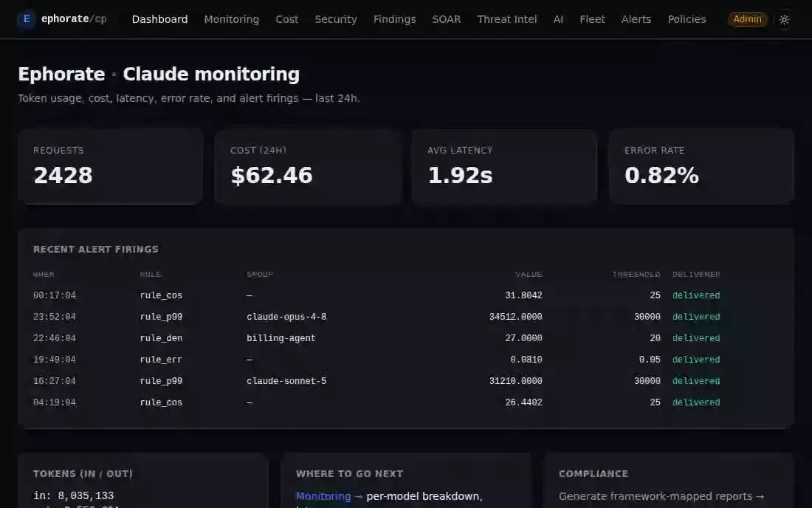
Task: Click the value 27.0000
Action: click(x=523, y=338)
